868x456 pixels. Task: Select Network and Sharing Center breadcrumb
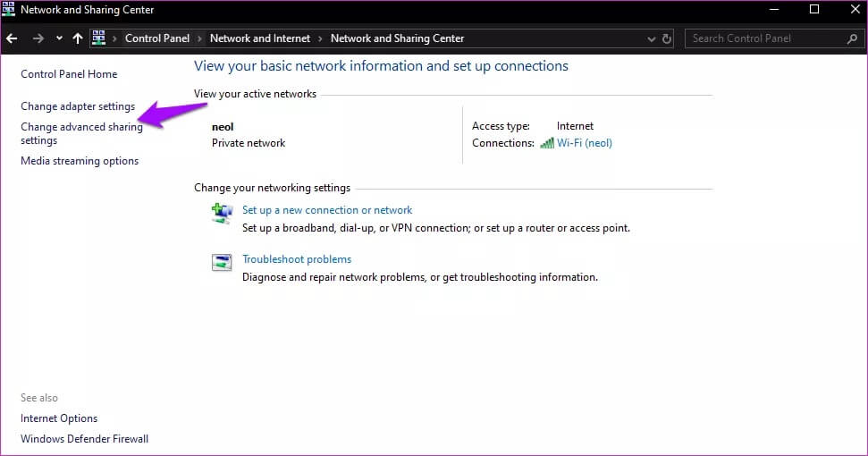(397, 38)
